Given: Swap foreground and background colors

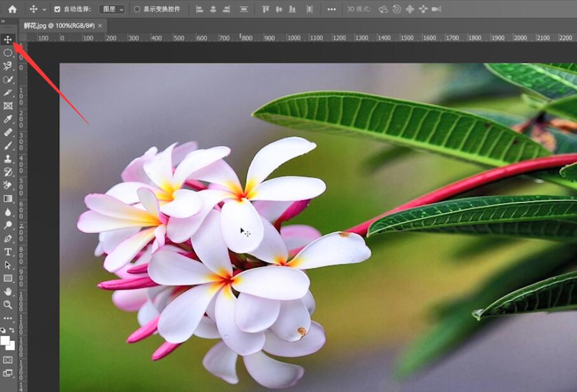Looking at the screenshot, I should [x=12, y=330].
